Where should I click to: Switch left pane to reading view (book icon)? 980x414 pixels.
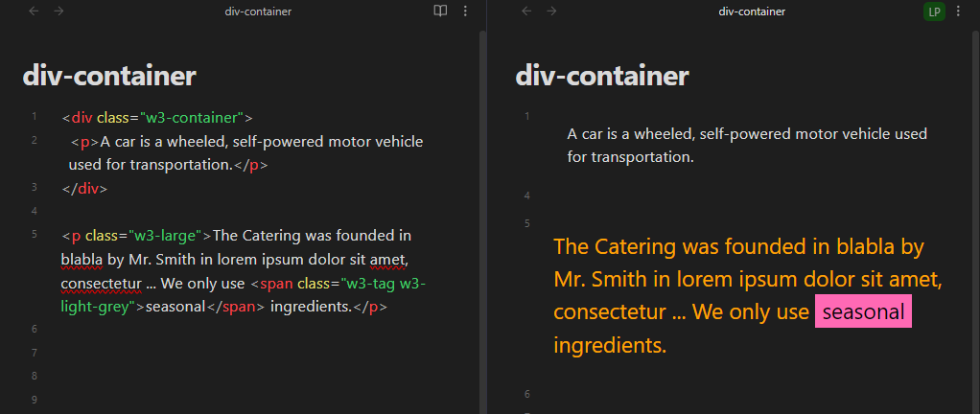pyautogui.click(x=440, y=11)
